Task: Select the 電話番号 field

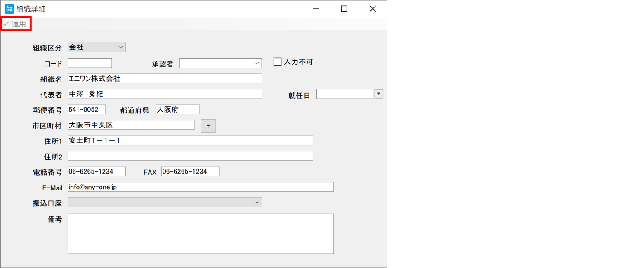Action: click(x=96, y=172)
